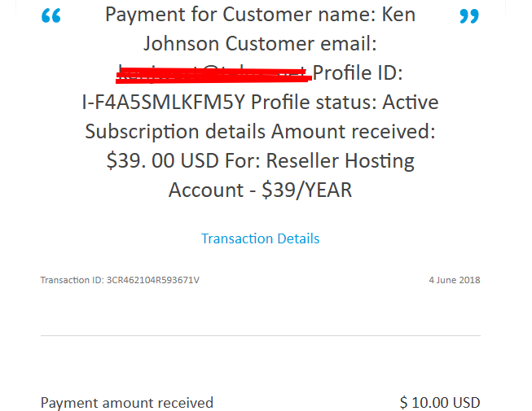The height and width of the screenshot is (411, 532).
Task: Click the customer name Ken text
Action: [398, 14]
